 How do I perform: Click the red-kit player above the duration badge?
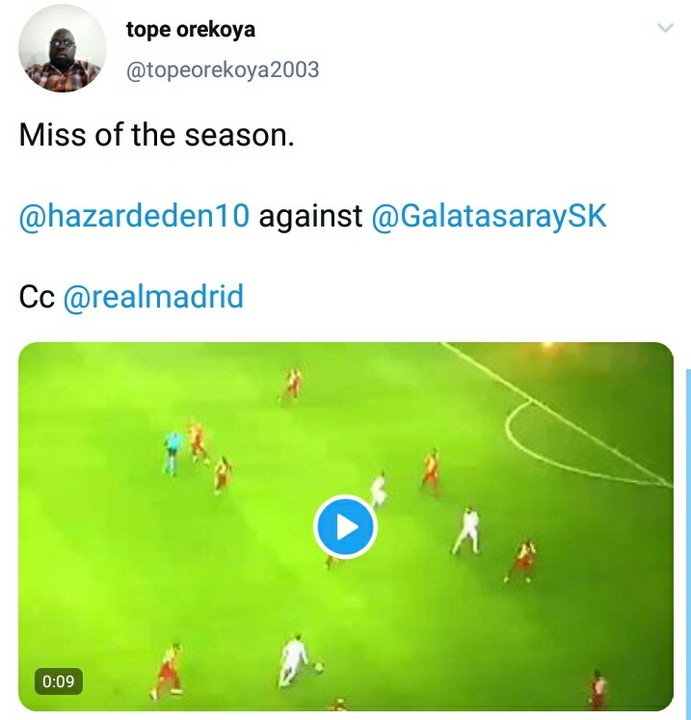pyautogui.click(x=167, y=670)
